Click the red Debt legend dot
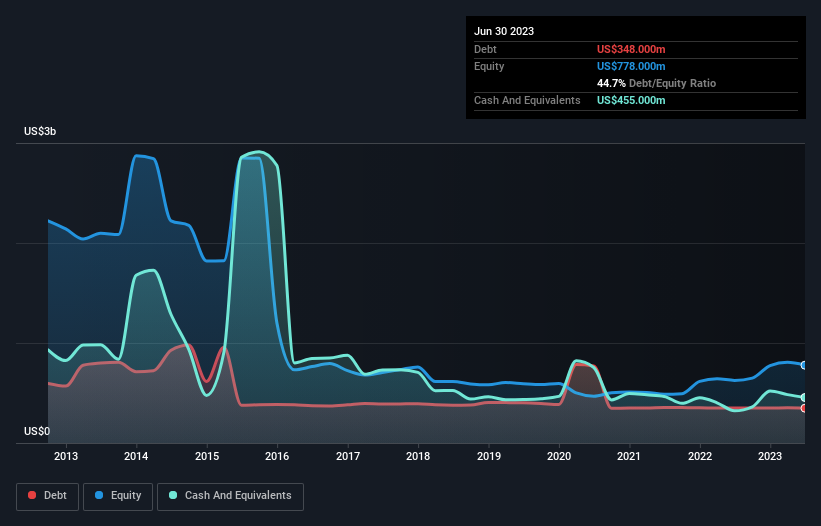The image size is (821, 526). [x=32, y=495]
